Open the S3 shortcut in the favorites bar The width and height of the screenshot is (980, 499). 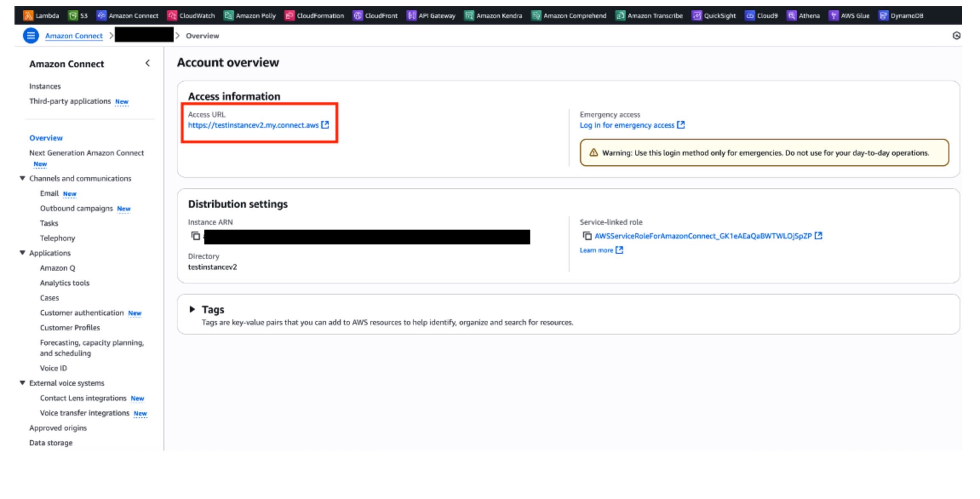(x=73, y=16)
